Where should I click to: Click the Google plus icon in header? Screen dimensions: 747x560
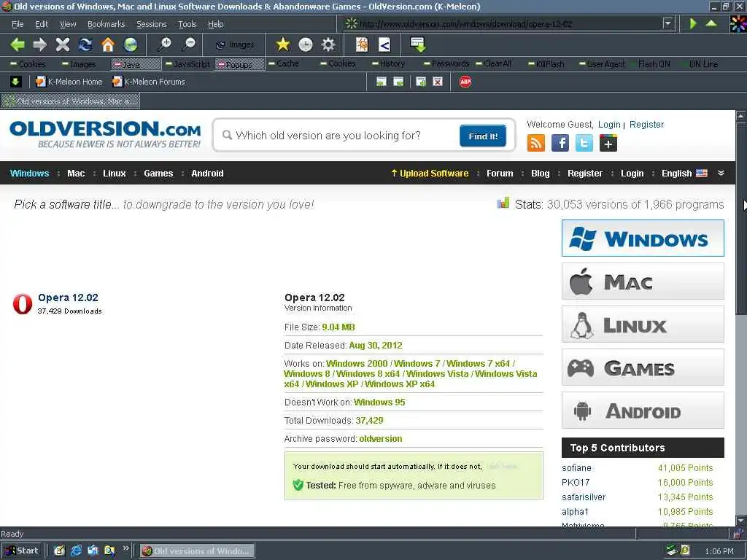point(608,143)
